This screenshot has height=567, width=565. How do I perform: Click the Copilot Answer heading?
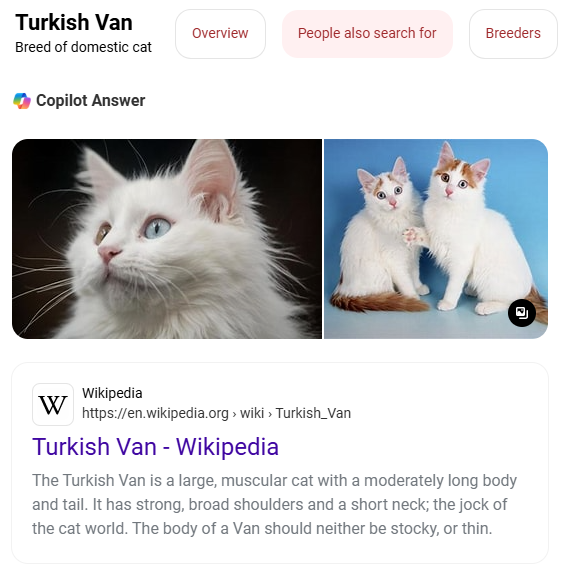click(90, 101)
